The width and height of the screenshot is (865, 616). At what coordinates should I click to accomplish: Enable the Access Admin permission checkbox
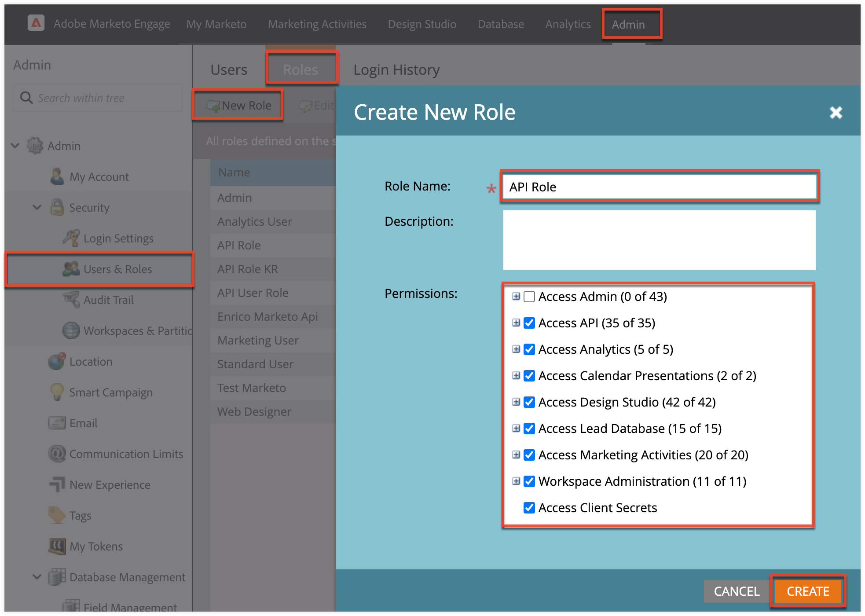click(x=529, y=297)
